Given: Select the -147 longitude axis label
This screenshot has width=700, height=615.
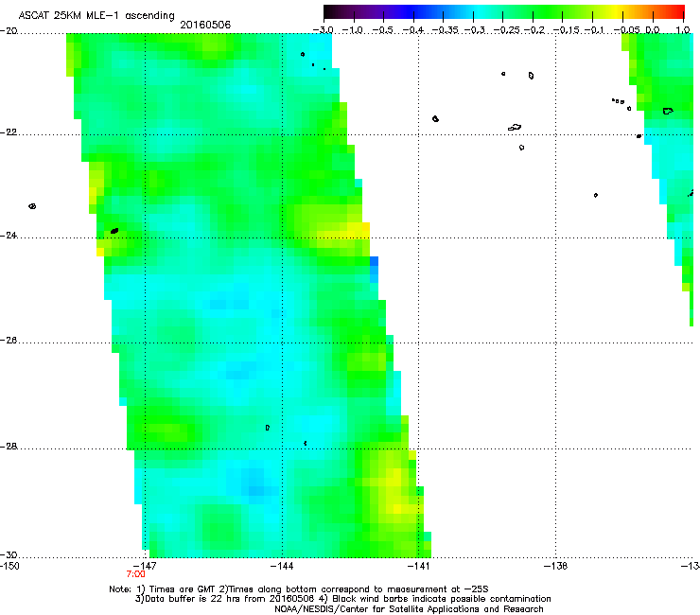Looking at the screenshot, I should [x=145, y=566].
